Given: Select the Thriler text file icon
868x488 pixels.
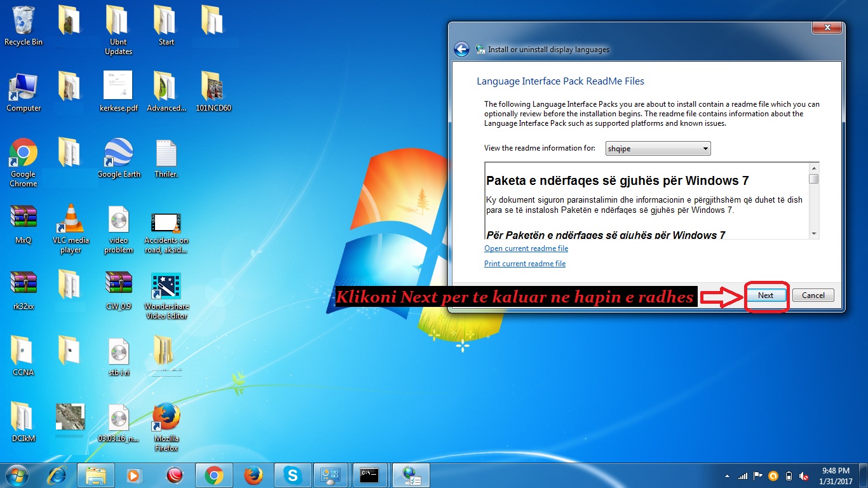Looking at the screenshot, I should 166,158.
